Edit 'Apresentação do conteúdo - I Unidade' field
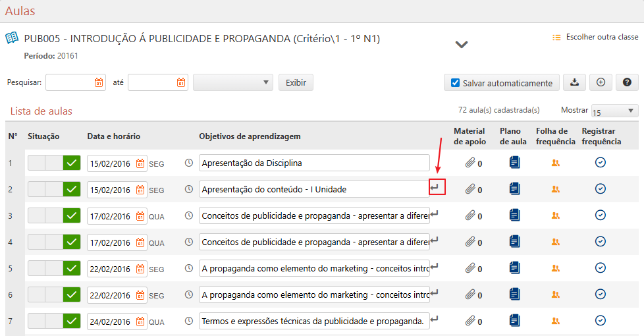 tap(314, 189)
